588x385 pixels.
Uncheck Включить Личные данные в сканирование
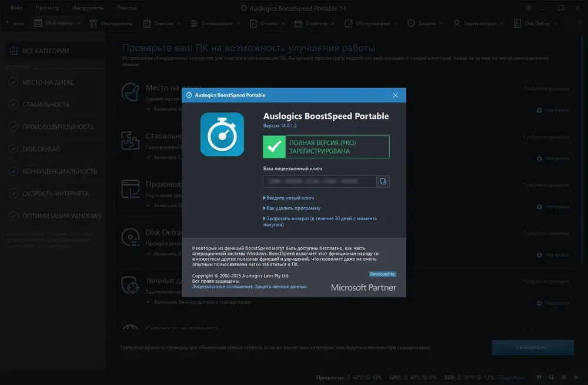pos(149,302)
